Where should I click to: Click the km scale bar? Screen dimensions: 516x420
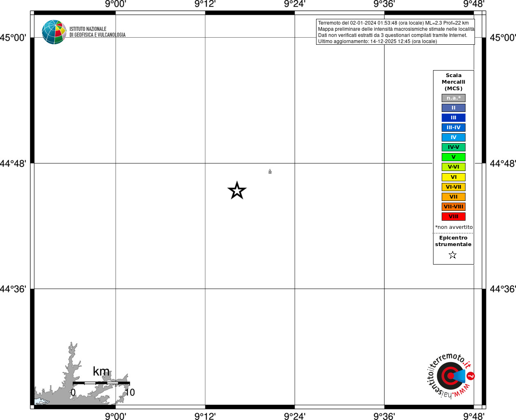(x=101, y=383)
